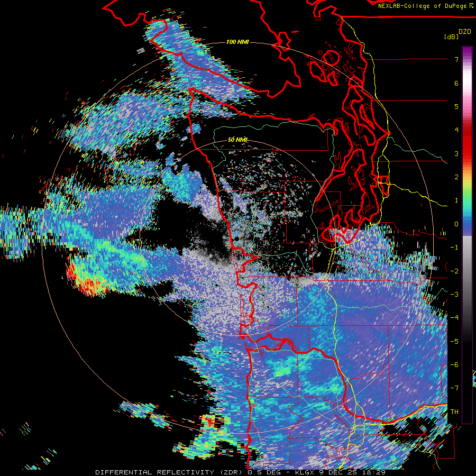Click the 7 tick label on the scale
The height and width of the screenshot is (476, 476).
[x=456, y=59]
